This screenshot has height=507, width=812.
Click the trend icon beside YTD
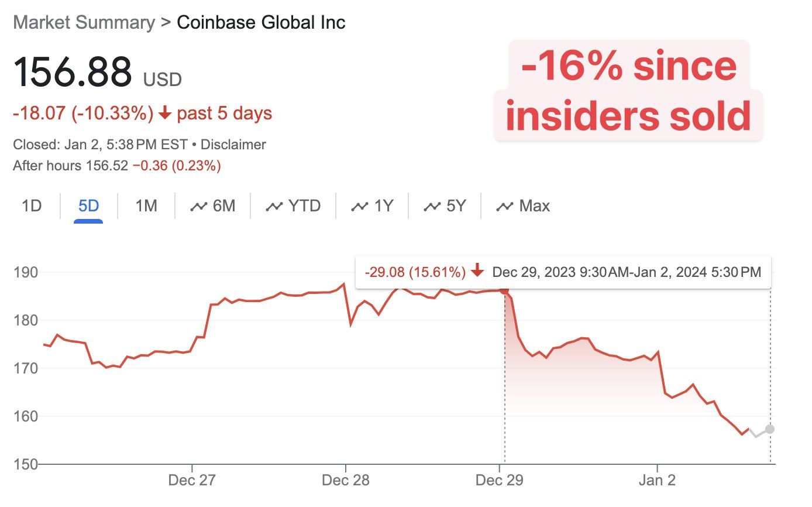tap(274, 206)
